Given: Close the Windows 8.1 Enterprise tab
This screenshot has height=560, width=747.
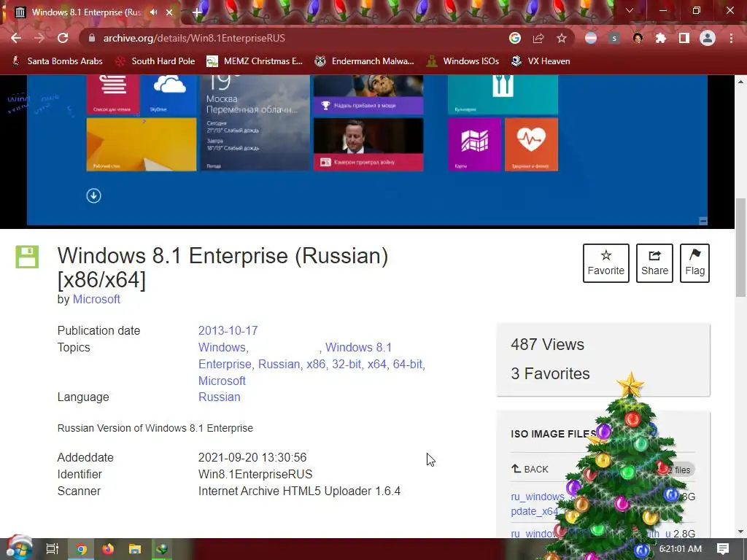Looking at the screenshot, I should point(169,12).
